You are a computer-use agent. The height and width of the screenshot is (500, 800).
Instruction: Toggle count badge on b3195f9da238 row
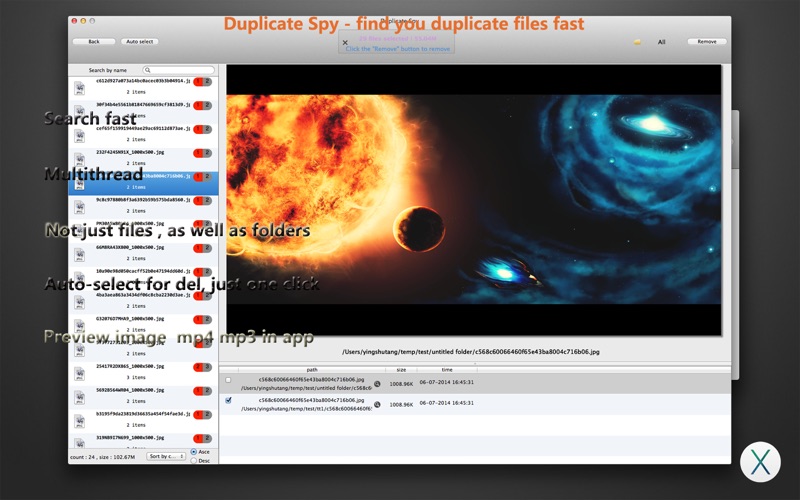point(203,414)
